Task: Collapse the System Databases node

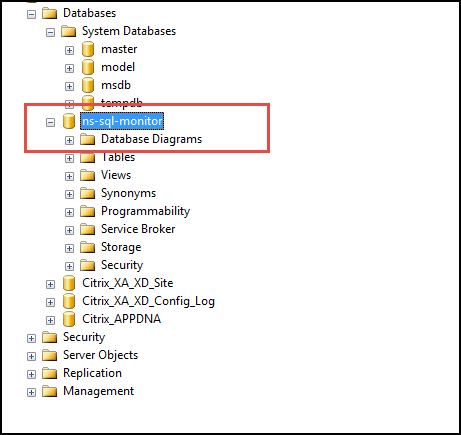Action: [x=50, y=32]
